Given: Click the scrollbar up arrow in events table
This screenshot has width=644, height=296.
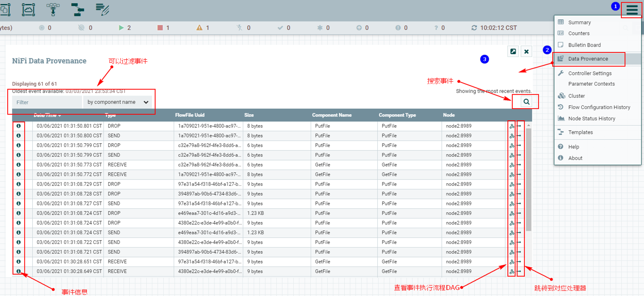Looking at the screenshot, I should (x=528, y=125).
